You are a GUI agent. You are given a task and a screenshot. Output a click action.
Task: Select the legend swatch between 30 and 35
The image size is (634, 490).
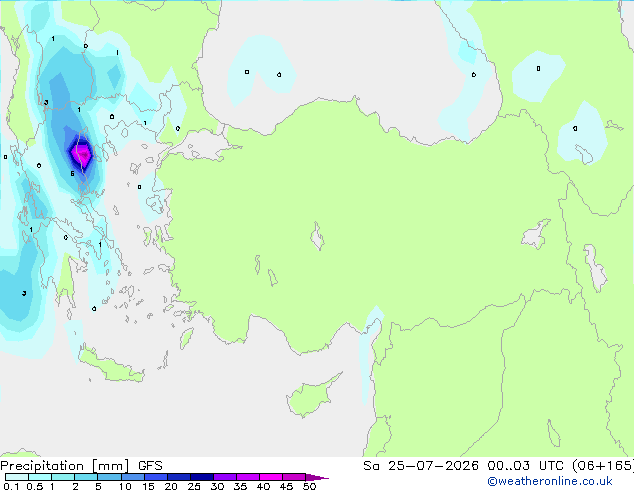tap(224, 477)
